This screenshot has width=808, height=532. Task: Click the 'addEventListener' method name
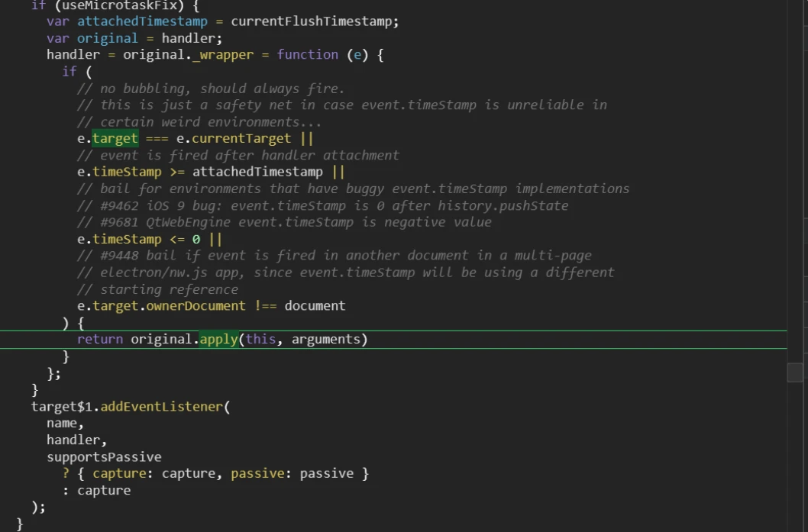(x=162, y=407)
